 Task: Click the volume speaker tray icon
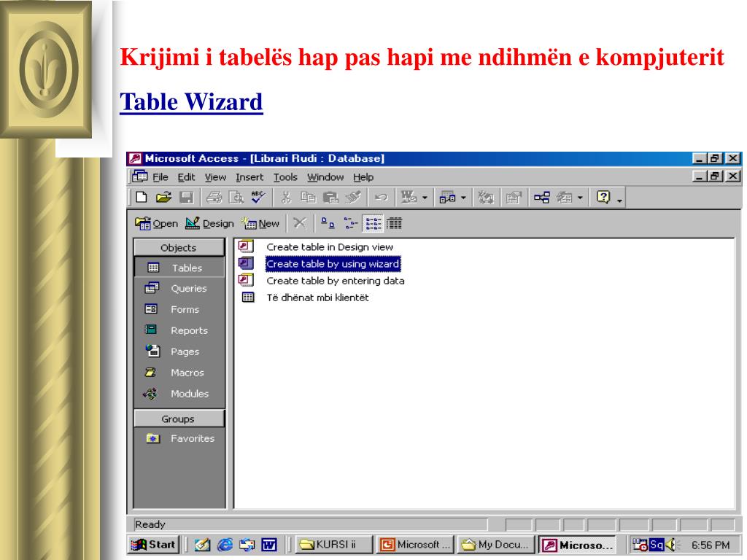click(x=671, y=544)
